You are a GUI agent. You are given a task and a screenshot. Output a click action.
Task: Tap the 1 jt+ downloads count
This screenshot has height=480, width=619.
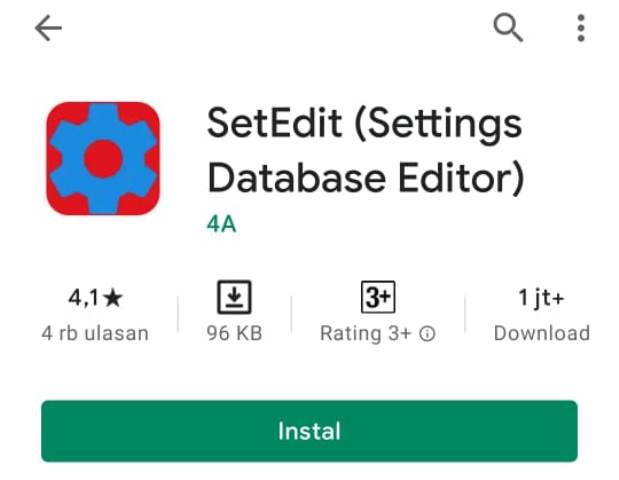tap(541, 298)
